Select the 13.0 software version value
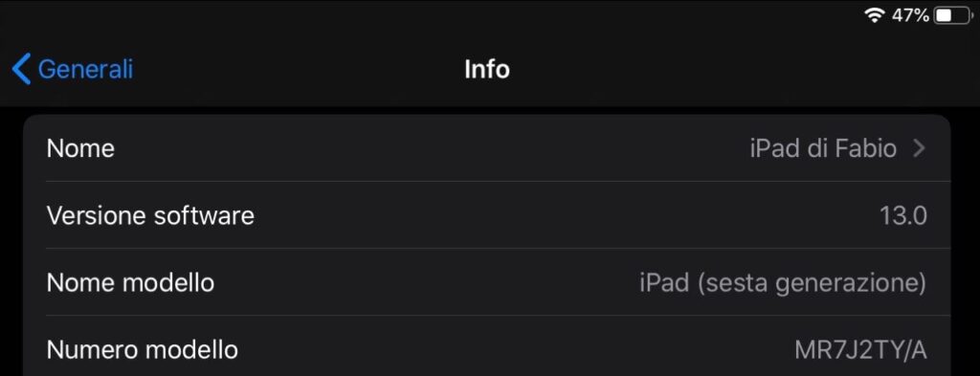This screenshot has width=980, height=376. point(903,216)
